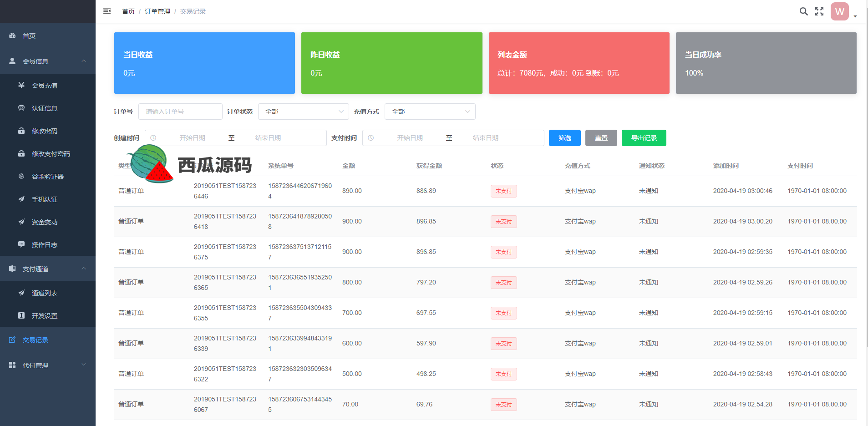
Task: Toggle the sidebar collapse hamburger icon
Action: click(107, 11)
